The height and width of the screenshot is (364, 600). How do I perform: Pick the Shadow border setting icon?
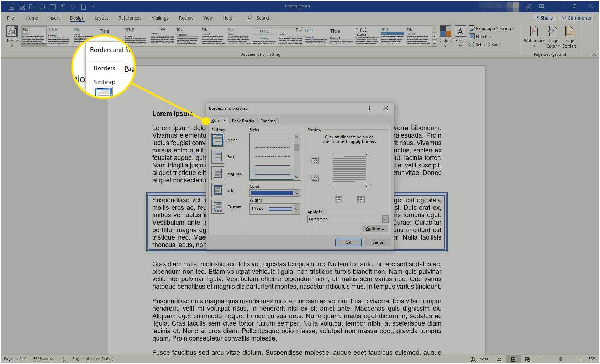218,173
